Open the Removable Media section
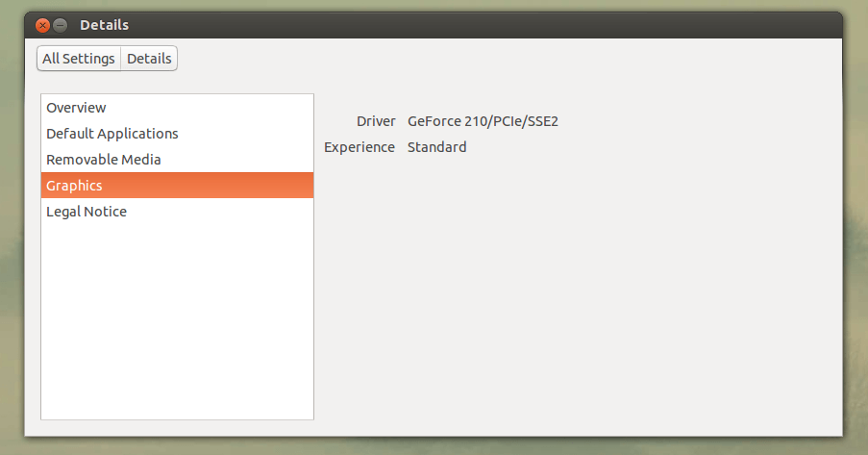The width and height of the screenshot is (868, 455). (x=103, y=160)
